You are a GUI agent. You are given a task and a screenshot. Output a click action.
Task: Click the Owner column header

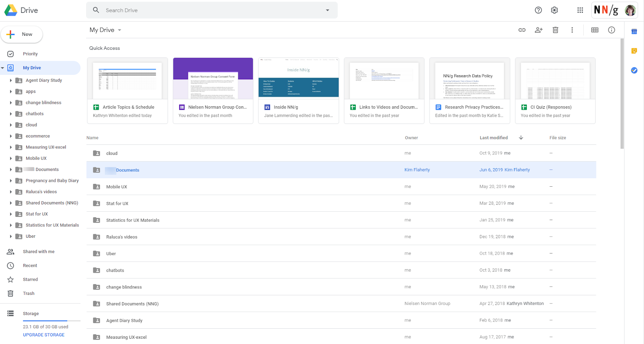[x=411, y=138]
